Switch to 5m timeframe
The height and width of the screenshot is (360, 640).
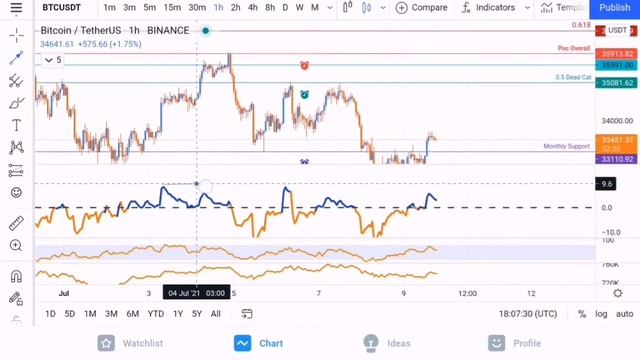(x=150, y=7)
